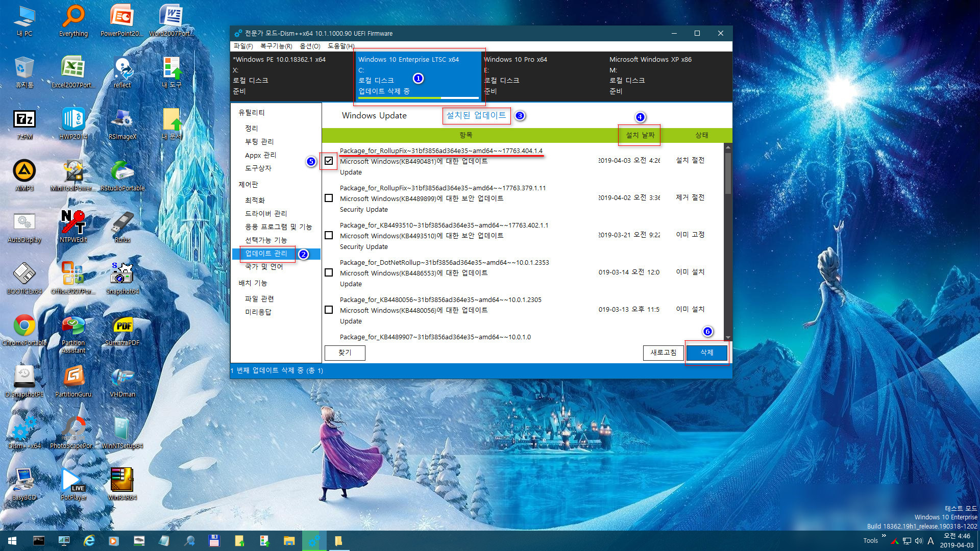Open the PowerPoint2007Portable desktop icon

121,20
